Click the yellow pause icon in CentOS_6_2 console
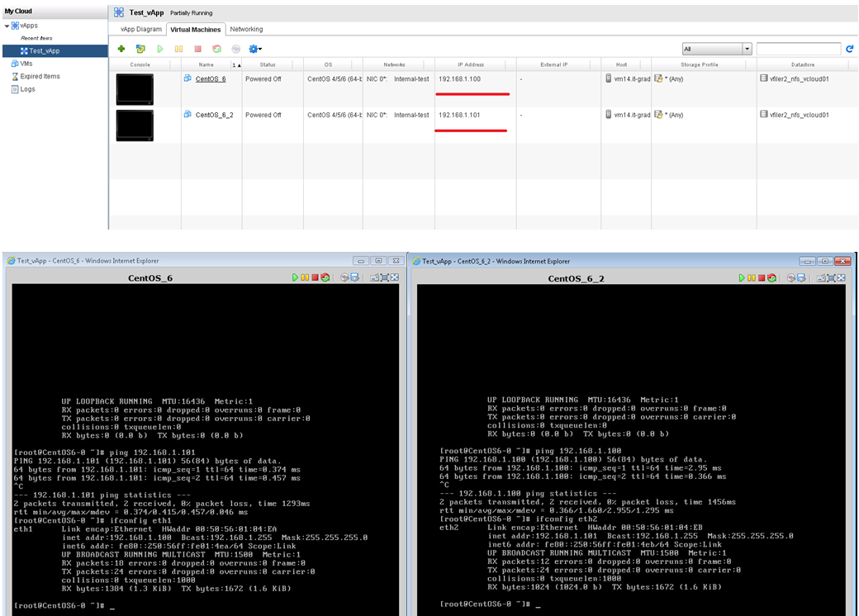Screen dimensions: 859x616 pyautogui.click(x=752, y=278)
